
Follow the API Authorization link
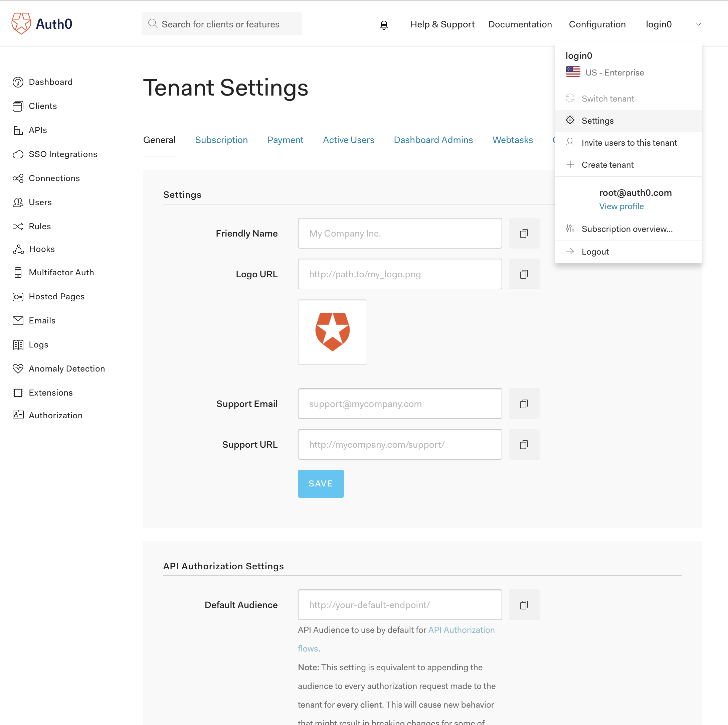pos(461,630)
